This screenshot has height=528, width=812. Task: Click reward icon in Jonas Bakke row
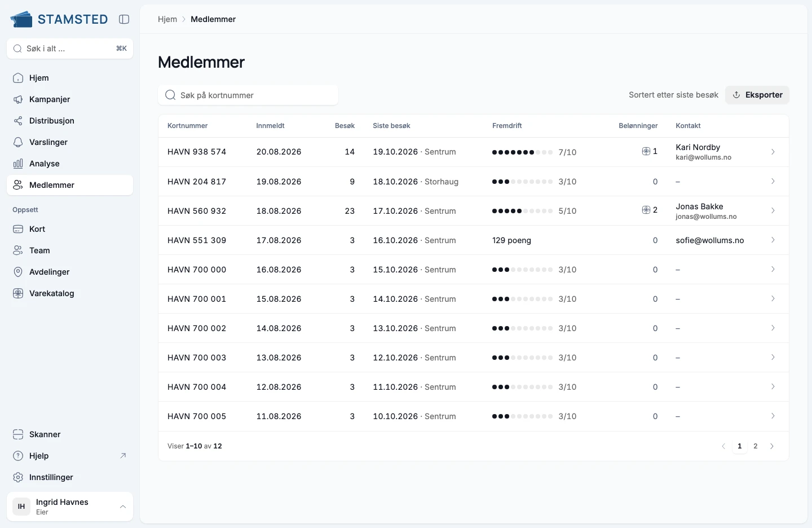(x=646, y=210)
